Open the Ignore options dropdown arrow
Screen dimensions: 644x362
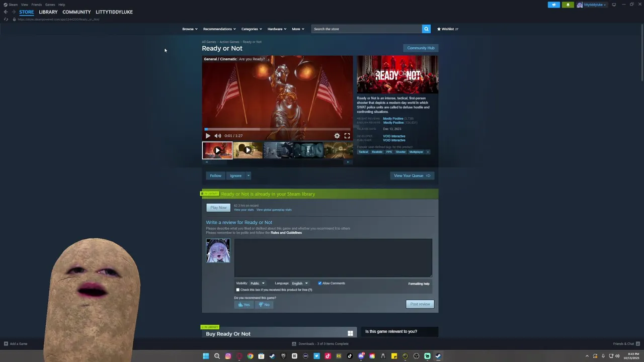[248, 175]
